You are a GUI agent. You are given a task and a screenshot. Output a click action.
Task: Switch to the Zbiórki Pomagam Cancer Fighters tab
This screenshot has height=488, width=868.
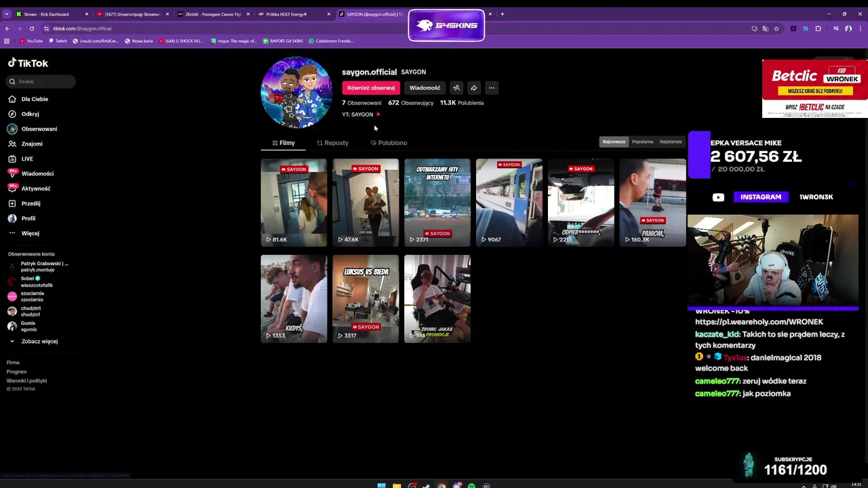pyautogui.click(x=214, y=14)
